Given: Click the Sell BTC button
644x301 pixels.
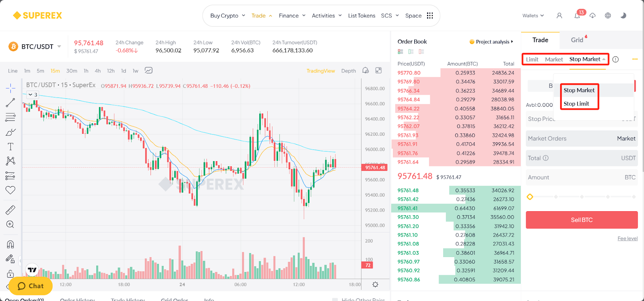Looking at the screenshot, I should (582, 220).
